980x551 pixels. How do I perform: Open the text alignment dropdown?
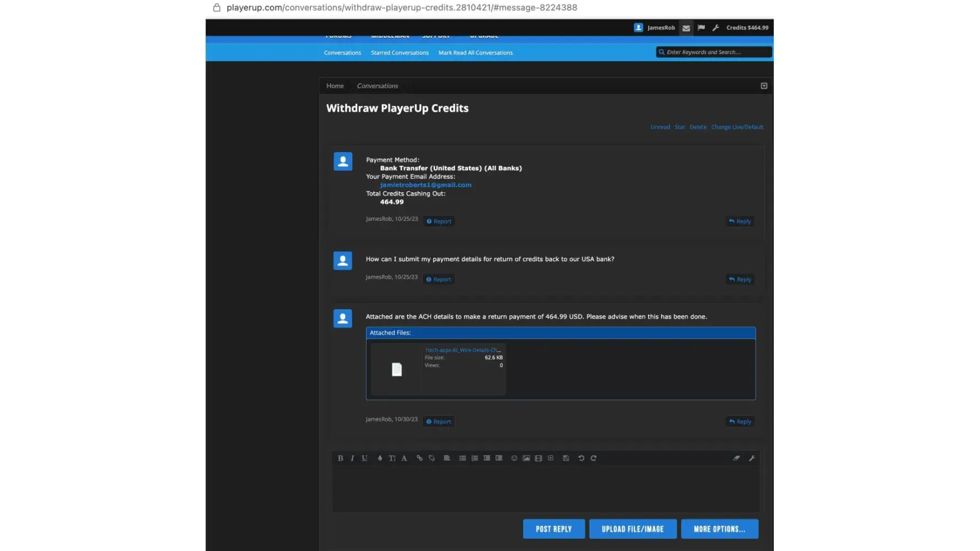click(x=447, y=458)
